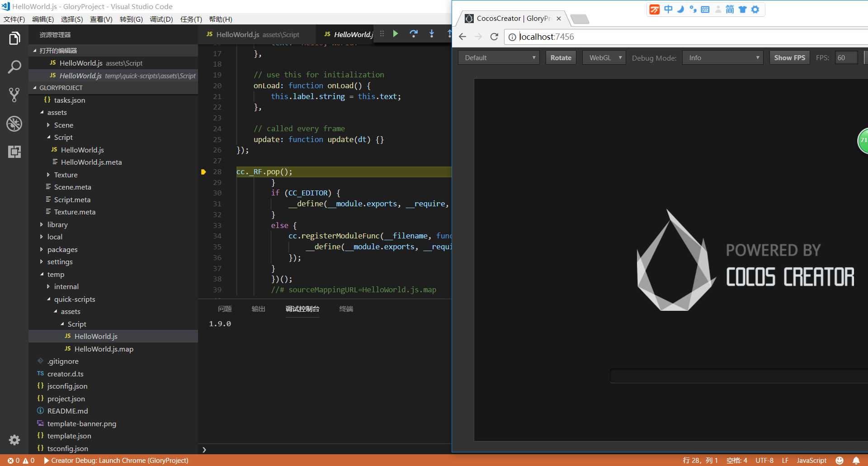Open the IME skin shirt icon
The width and height of the screenshot is (868, 466).
click(742, 10)
